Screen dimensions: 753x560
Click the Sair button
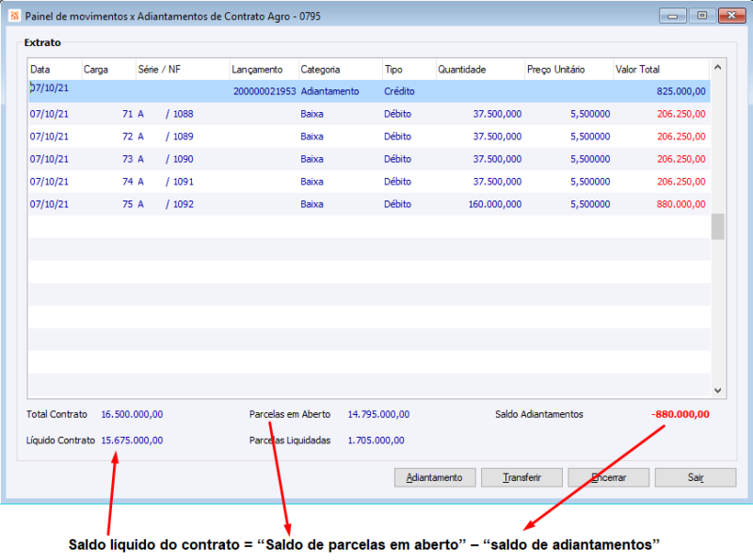coord(696,477)
